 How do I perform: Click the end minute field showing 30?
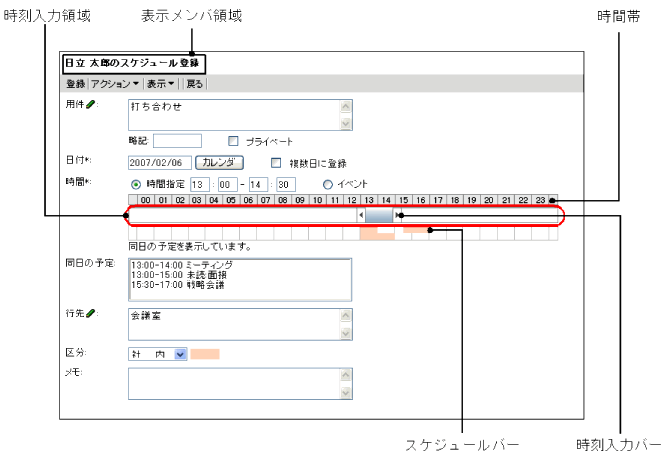(x=286, y=184)
